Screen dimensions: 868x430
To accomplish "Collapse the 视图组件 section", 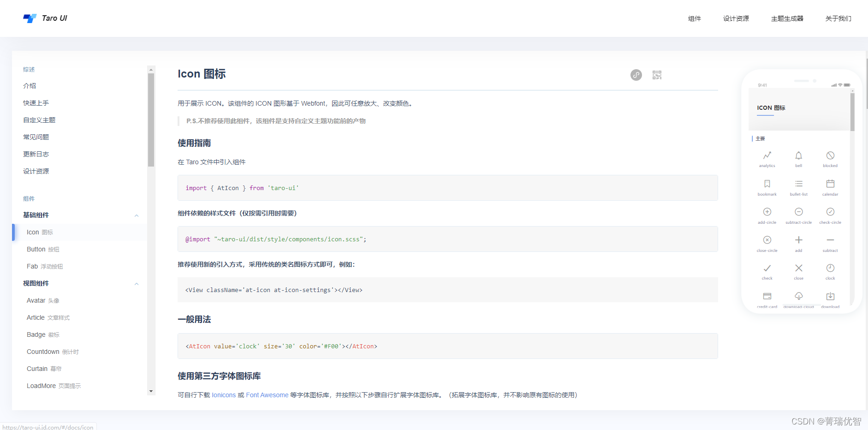I will (137, 283).
